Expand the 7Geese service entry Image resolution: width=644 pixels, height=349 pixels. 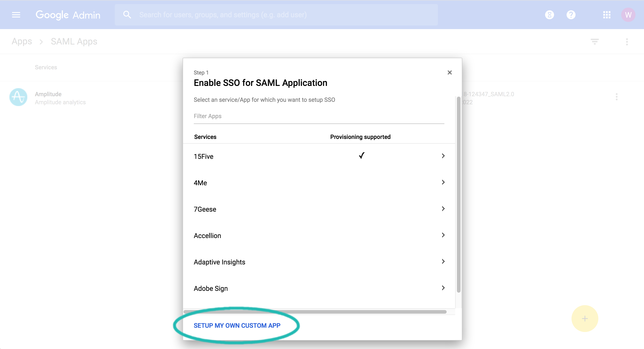[x=444, y=209]
